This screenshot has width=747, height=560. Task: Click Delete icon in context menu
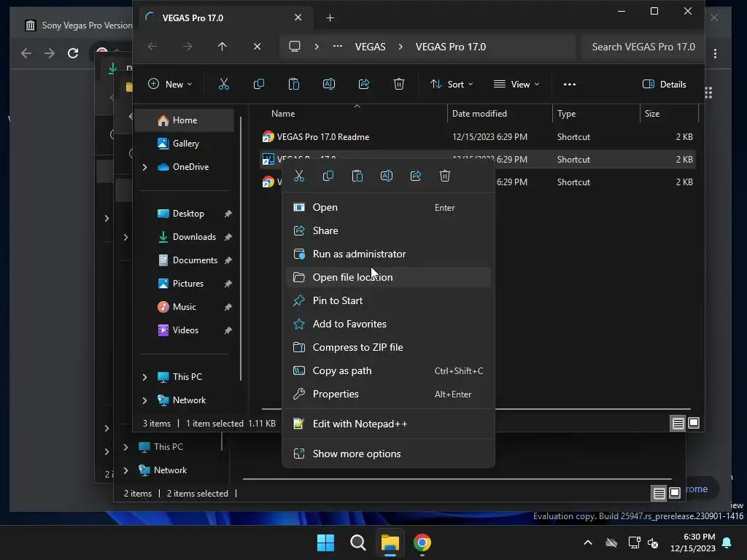pyautogui.click(x=445, y=176)
